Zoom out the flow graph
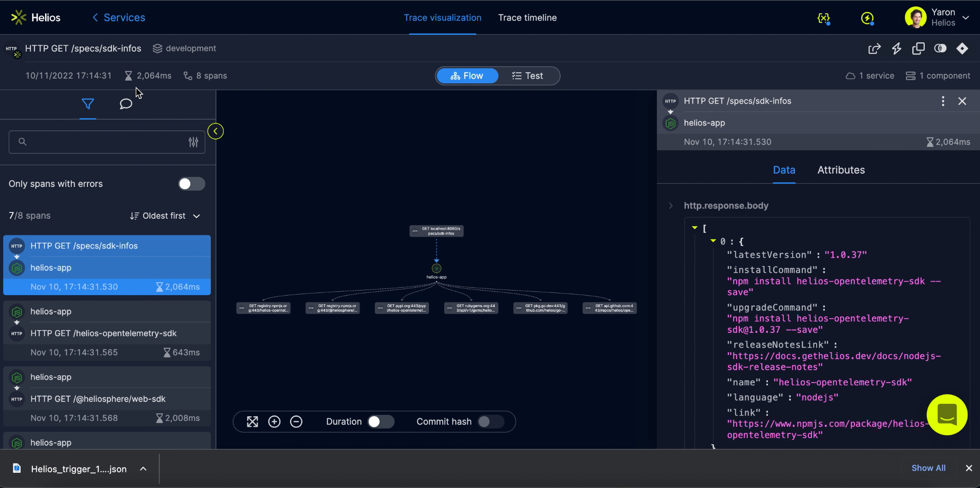This screenshot has width=980, height=488. tap(296, 422)
